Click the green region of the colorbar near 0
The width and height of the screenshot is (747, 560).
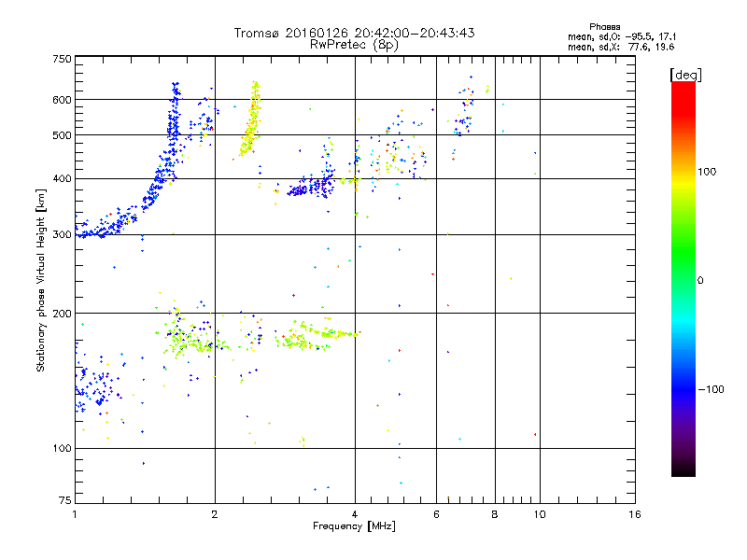(684, 268)
